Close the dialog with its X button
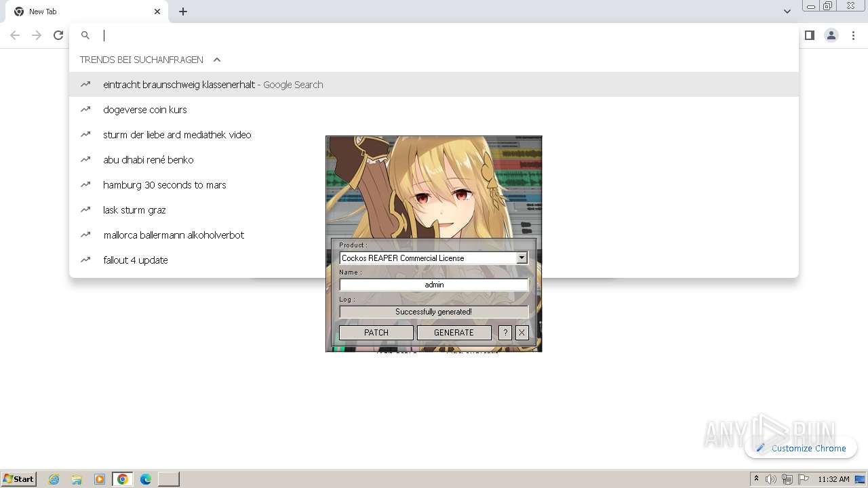This screenshot has width=868, height=488. click(522, 333)
